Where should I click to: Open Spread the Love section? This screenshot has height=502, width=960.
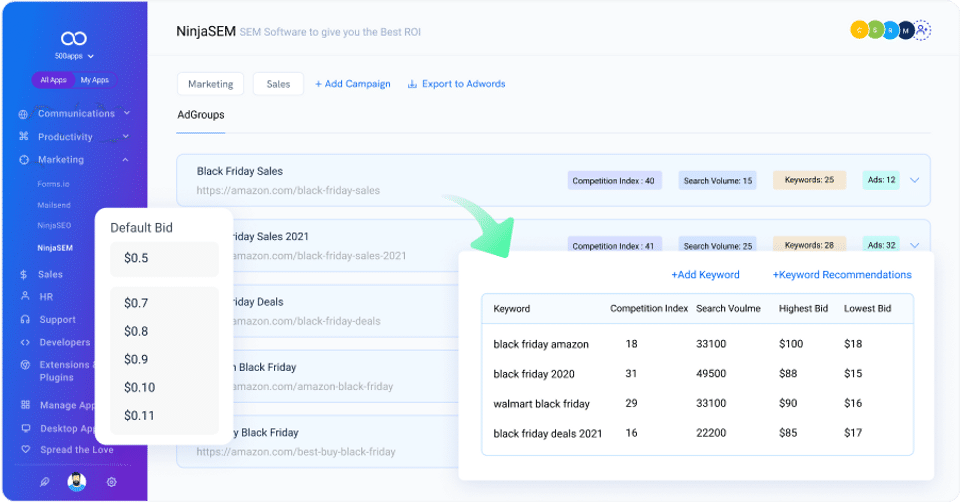pos(77,449)
